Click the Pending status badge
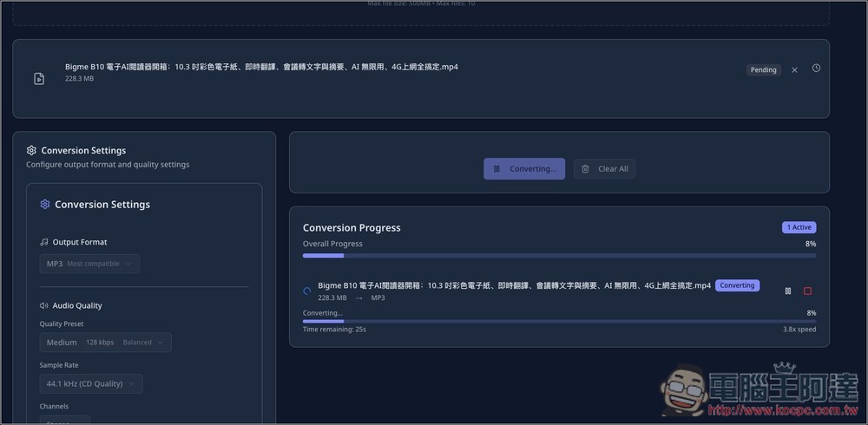 (763, 69)
